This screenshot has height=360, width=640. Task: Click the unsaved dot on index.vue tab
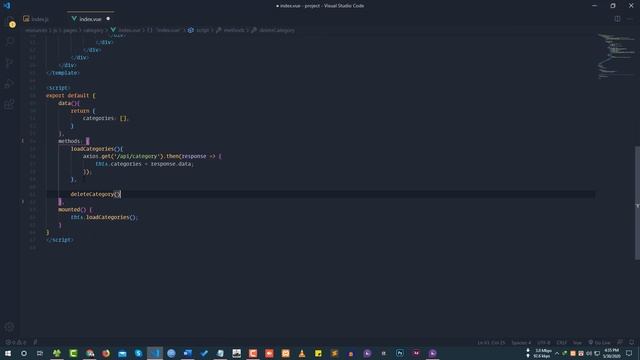108,19
